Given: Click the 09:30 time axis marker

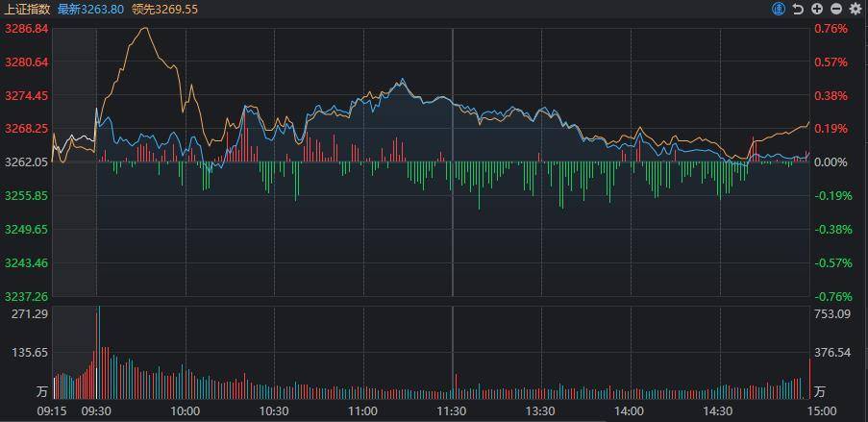Looking at the screenshot, I should pyautogui.click(x=96, y=411).
